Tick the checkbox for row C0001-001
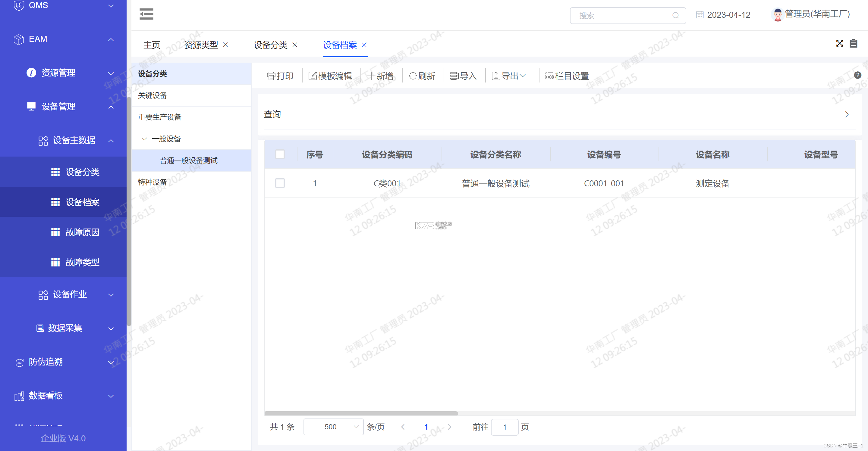The height and width of the screenshot is (451, 868). pyautogui.click(x=280, y=183)
